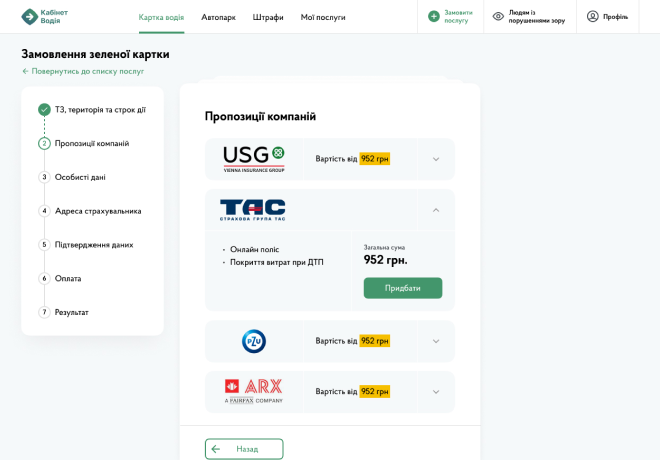Click step 2 circle in the progress list
This screenshot has width=660, height=460.
44,144
